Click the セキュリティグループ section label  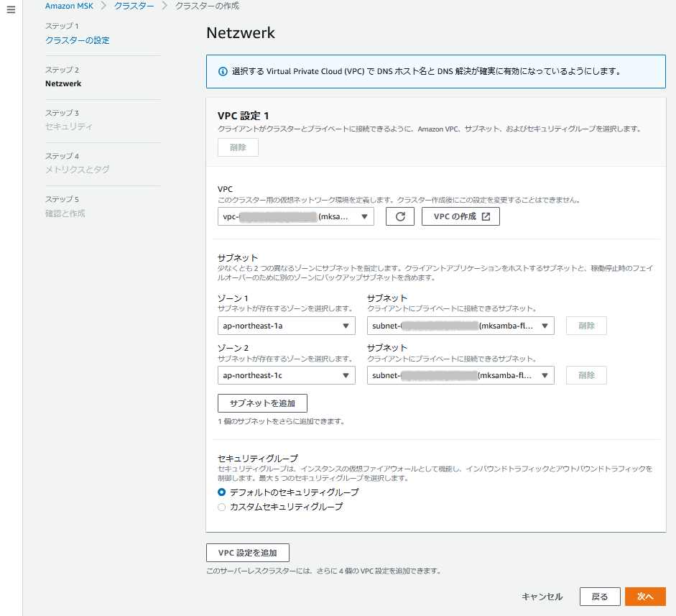[258, 458]
